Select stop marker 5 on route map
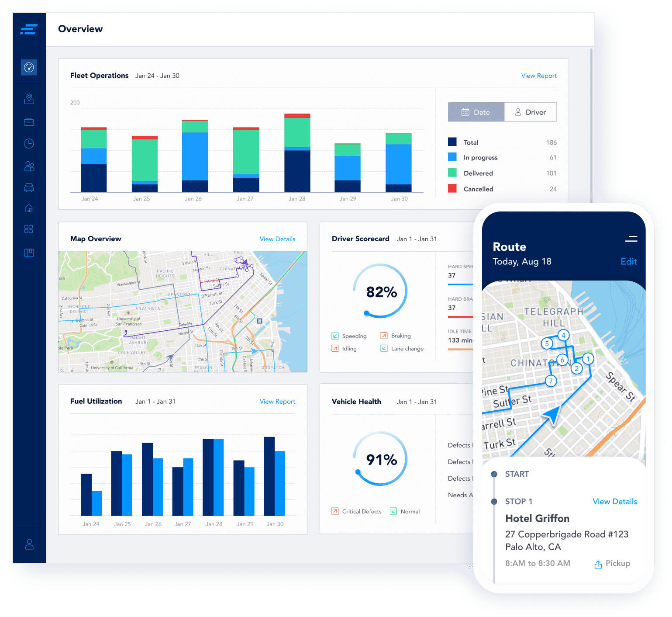This screenshot has width=672, height=617. tap(547, 343)
